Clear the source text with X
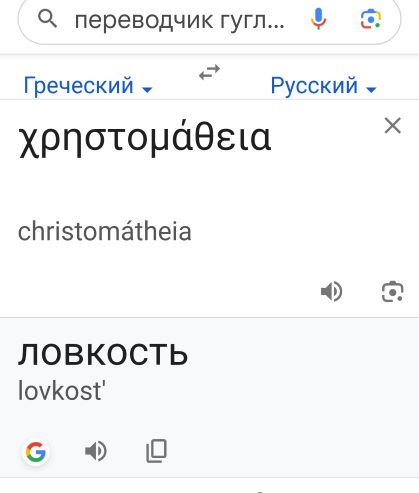The image size is (419, 493). click(x=393, y=126)
